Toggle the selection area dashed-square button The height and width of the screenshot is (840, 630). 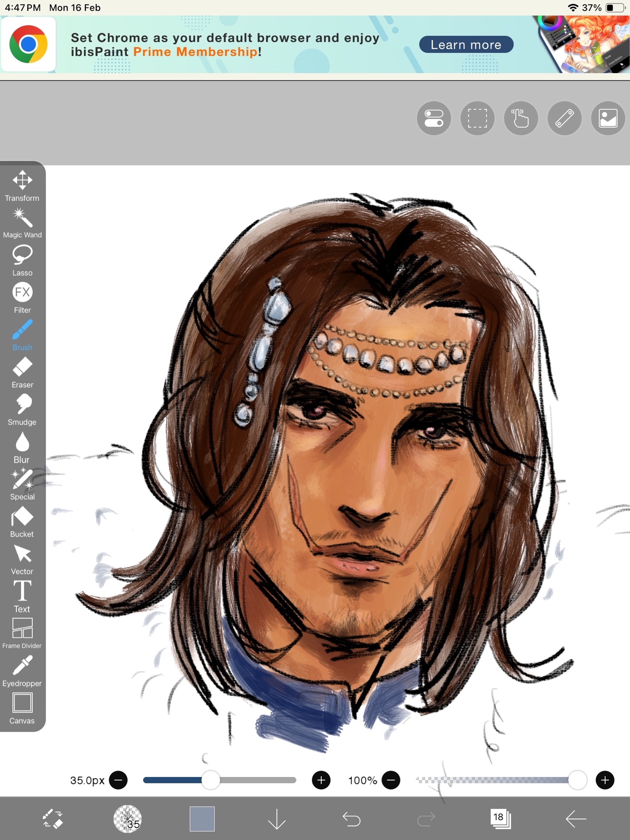(x=478, y=118)
